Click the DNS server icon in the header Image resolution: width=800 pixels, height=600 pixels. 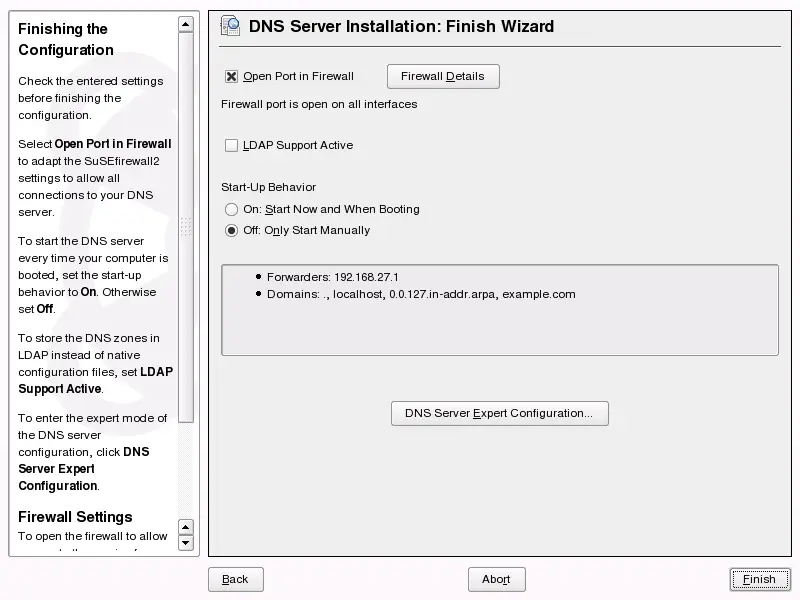[230, 26]
